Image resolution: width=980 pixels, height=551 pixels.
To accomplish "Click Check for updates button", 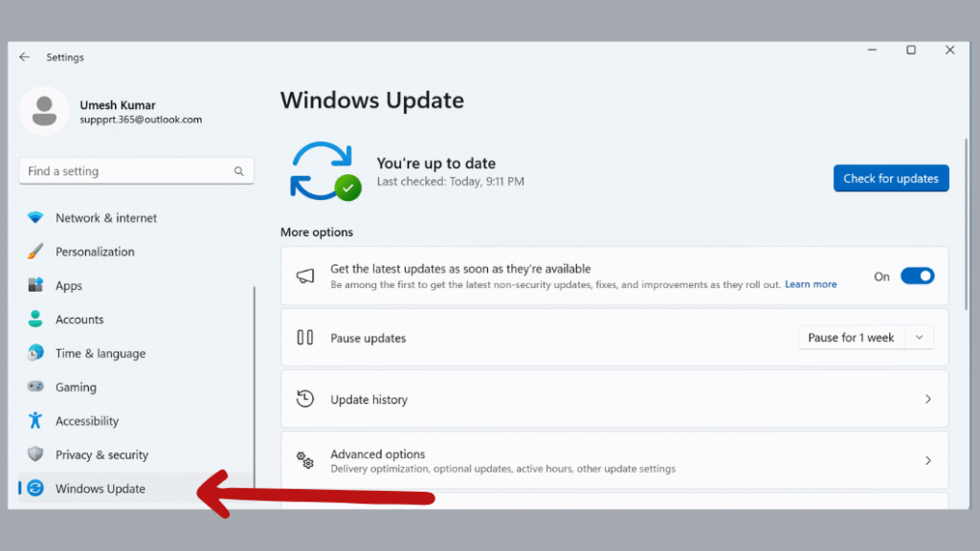I will coord(891,178).
